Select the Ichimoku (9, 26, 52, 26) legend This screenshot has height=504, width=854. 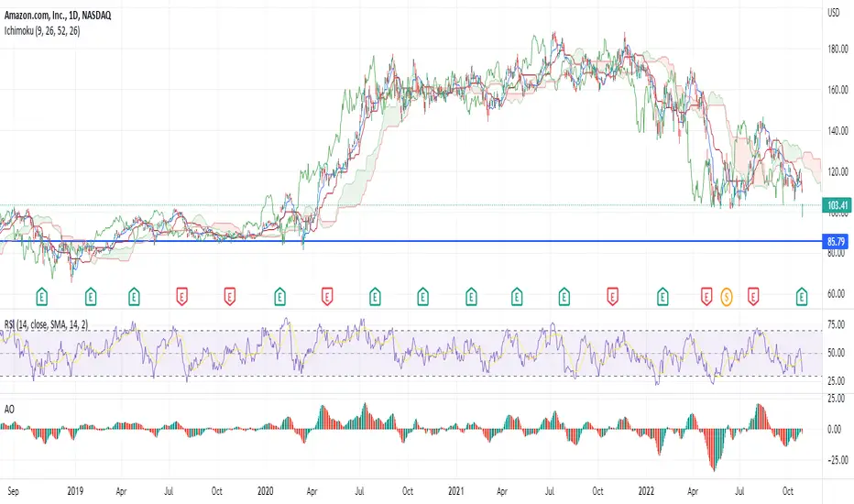pyautogui.click(x=42, y=31)
